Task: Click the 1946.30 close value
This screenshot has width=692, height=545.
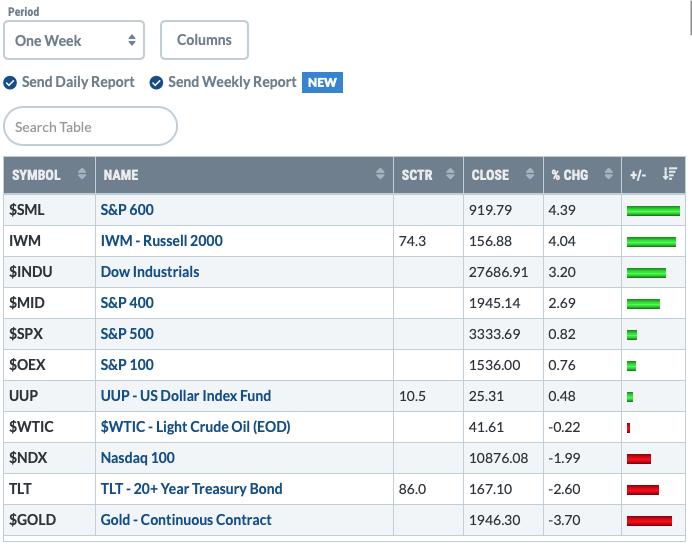Action: pos(494,520)
